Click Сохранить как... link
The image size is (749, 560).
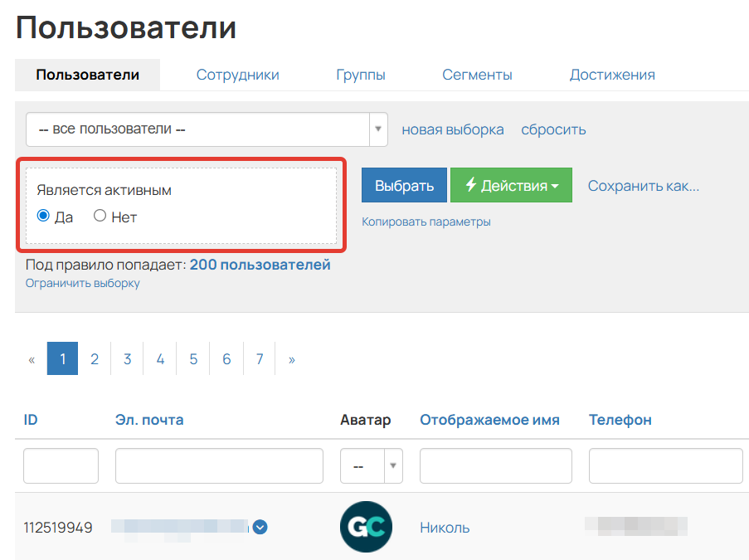pos(643,186)
